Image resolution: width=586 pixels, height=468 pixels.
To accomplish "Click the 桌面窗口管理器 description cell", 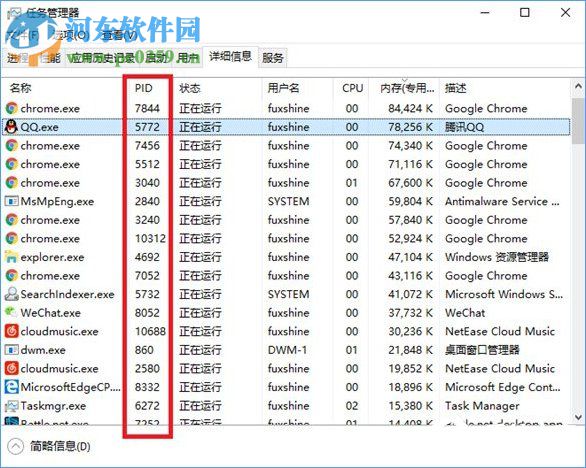I will [x=482, y=350].
